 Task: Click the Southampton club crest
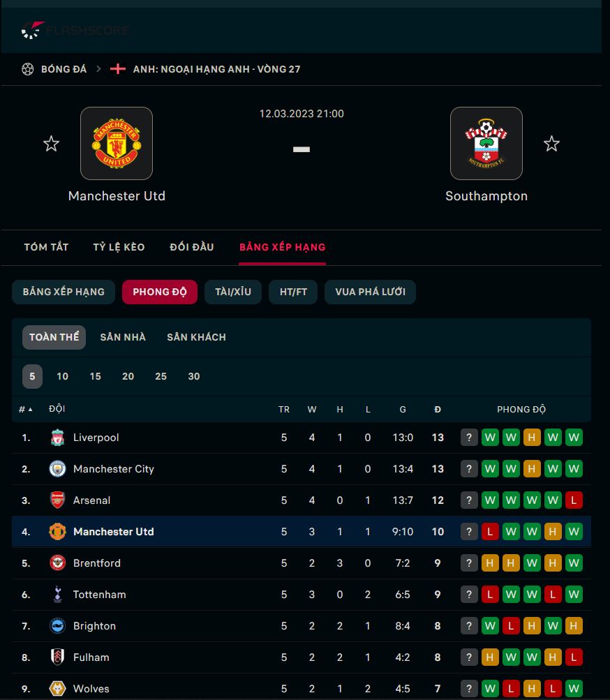(486, 143)
